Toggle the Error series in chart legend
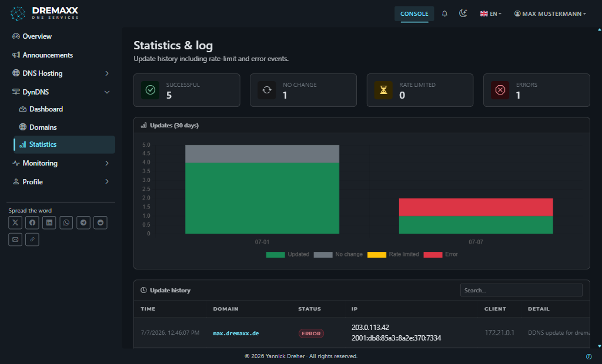The image size is (602, 364). pos(441,254)
